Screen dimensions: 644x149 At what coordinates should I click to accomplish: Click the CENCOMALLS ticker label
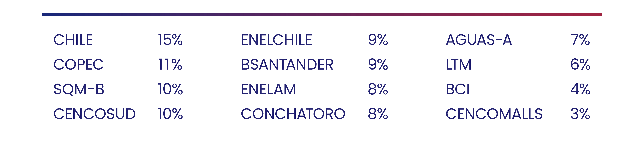coord(494,114)
